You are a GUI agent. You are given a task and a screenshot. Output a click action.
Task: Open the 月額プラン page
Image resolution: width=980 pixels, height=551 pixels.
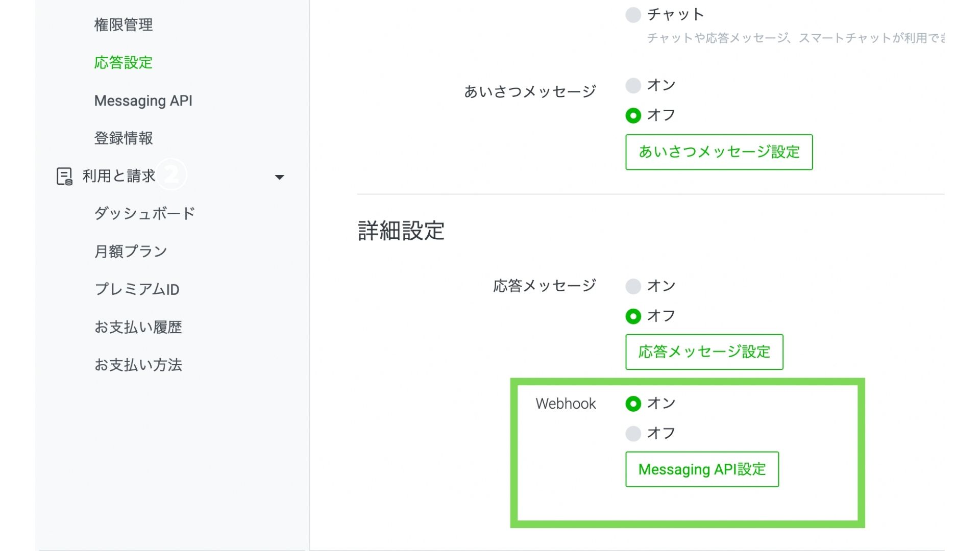coord(131,251)
